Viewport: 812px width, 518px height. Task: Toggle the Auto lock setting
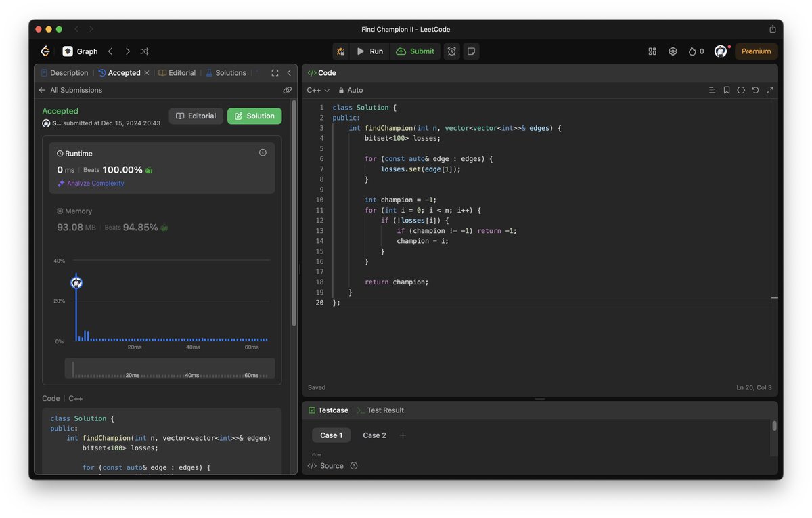[351, 90]
